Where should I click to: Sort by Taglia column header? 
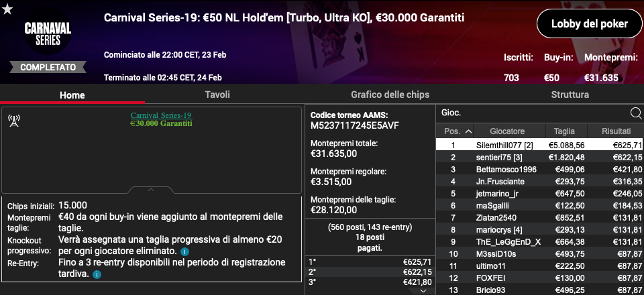click(x=566, y=131)
